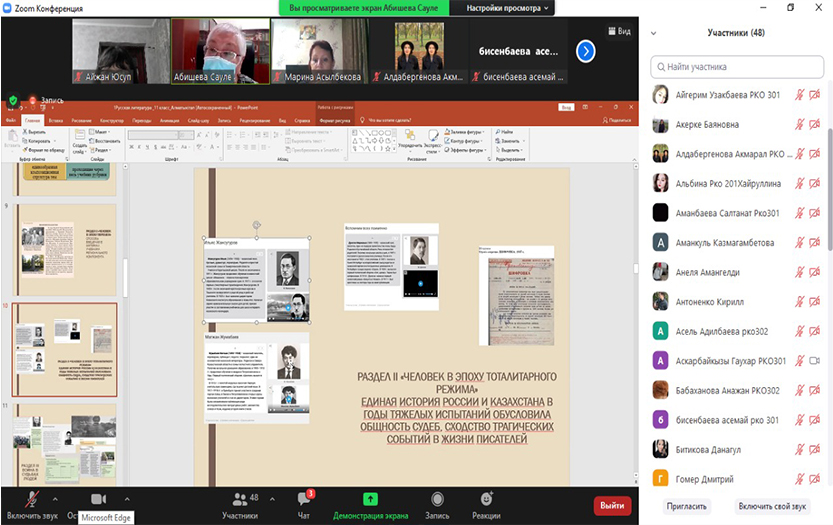Expand audio options arrow beside Включить звук

pyautogui.click(x=54, y=498)
